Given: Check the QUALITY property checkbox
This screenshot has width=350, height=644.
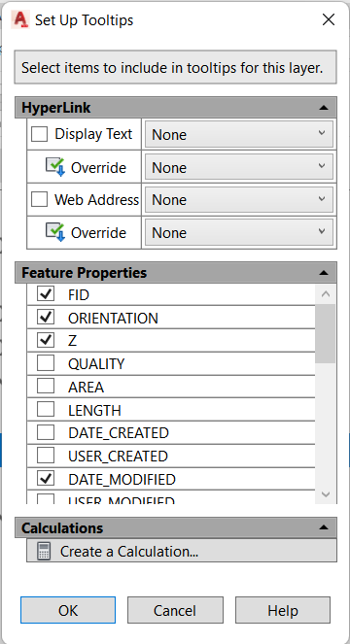Looking at the screenshot, I should (x=46, y=363).
